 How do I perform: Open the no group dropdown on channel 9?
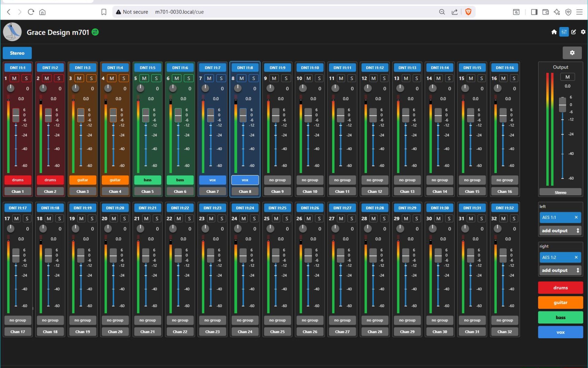(x=277, y=180)
